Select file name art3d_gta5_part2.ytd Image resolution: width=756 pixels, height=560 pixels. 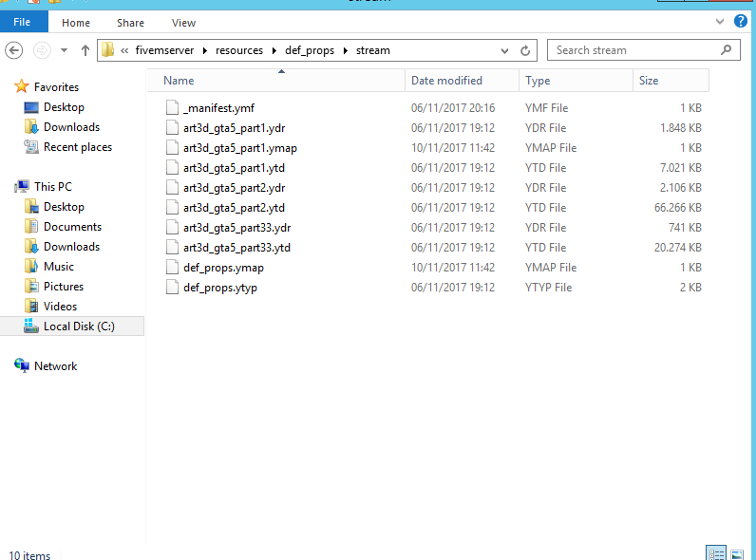click(234, 208)
